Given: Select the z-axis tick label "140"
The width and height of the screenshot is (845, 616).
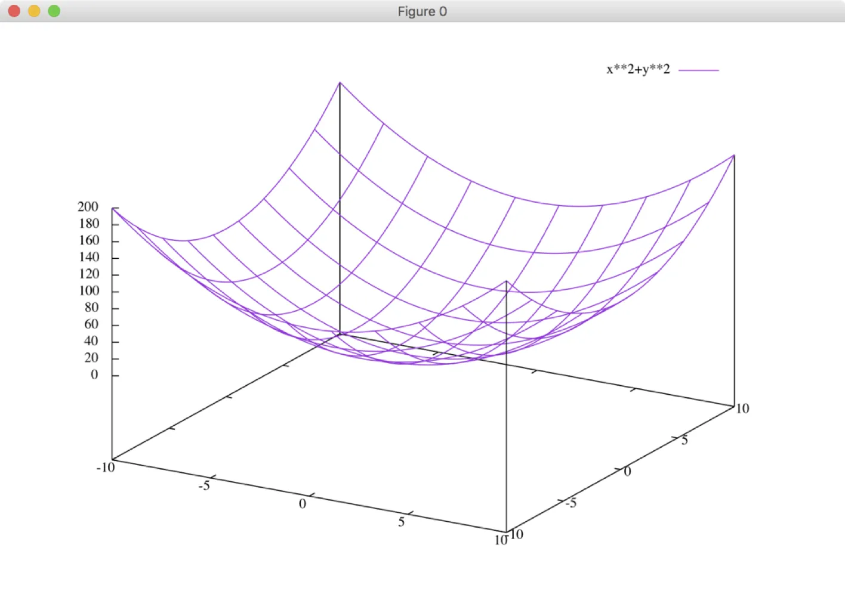Looking at the screenshot, I should coord(89,256).
